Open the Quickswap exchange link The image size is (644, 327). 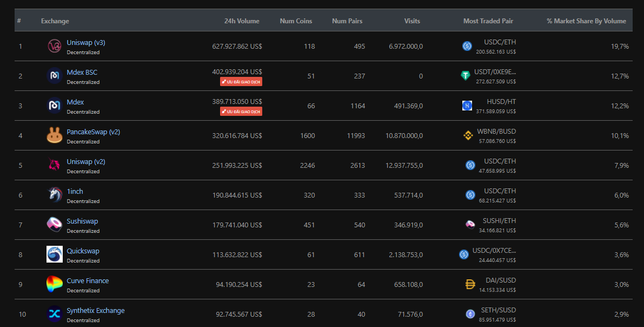tap(83, 251)
